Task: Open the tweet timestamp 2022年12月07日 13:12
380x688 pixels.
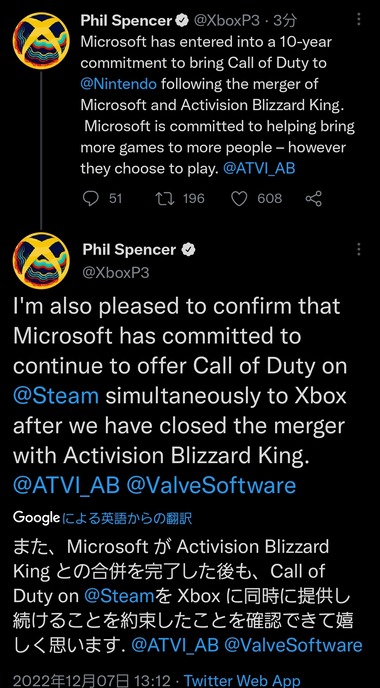Action: (92, 681)
